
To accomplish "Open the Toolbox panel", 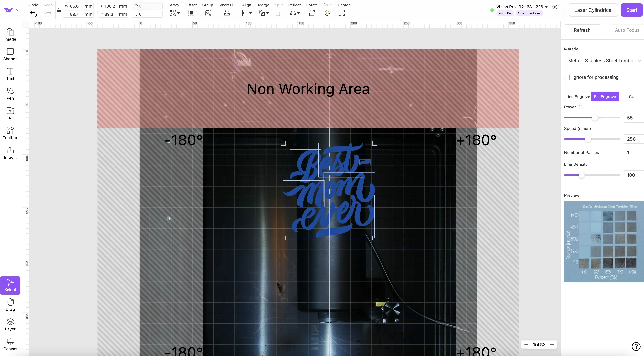I will pos(10,133).
